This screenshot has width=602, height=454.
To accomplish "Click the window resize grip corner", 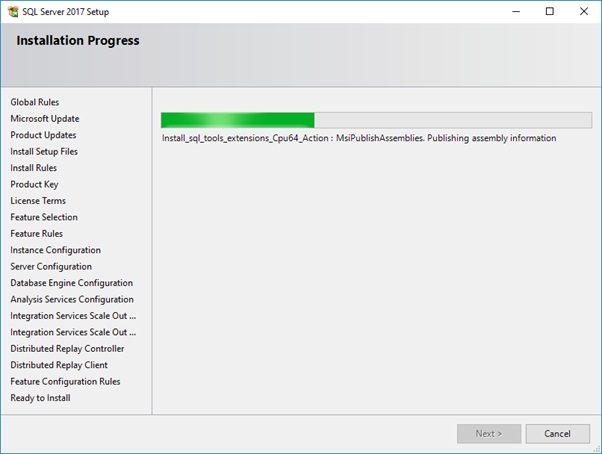I will point(597,449).
